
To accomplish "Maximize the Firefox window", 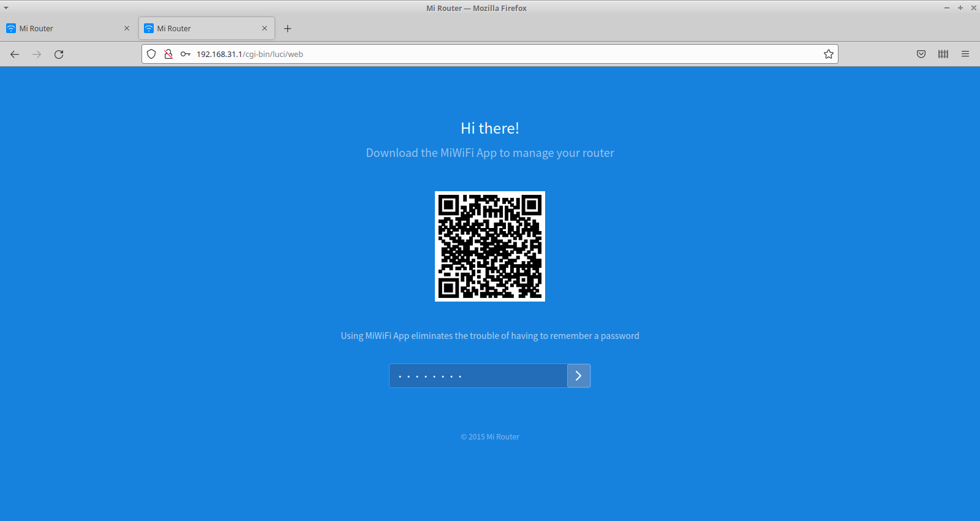I will 960,8.
